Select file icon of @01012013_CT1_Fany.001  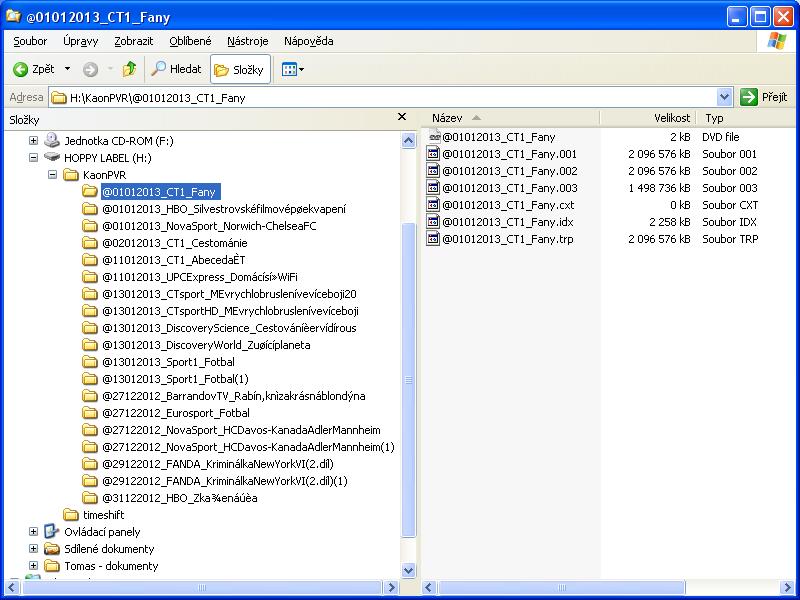click(433, 154)
